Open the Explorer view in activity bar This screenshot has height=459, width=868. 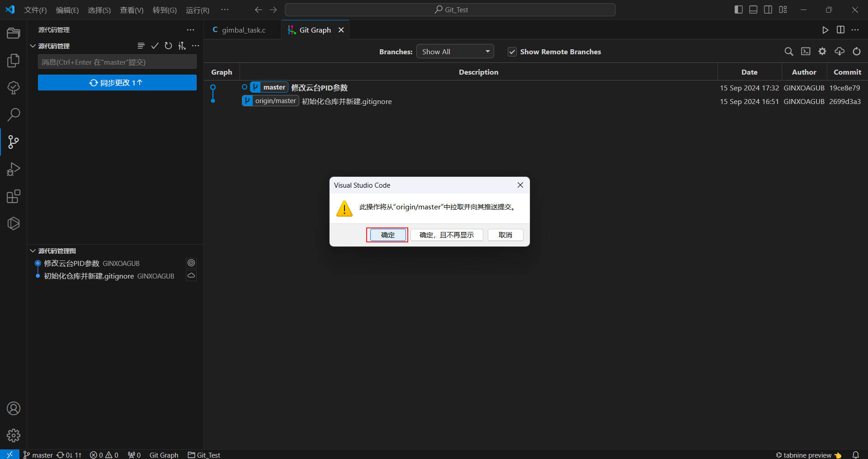(x=14, y=33)
